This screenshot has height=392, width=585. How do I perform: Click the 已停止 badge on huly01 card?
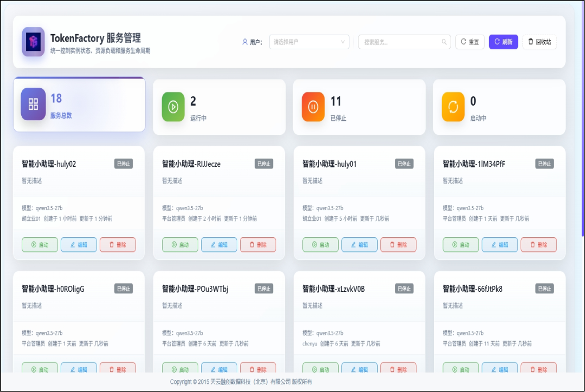click(404, 164)
